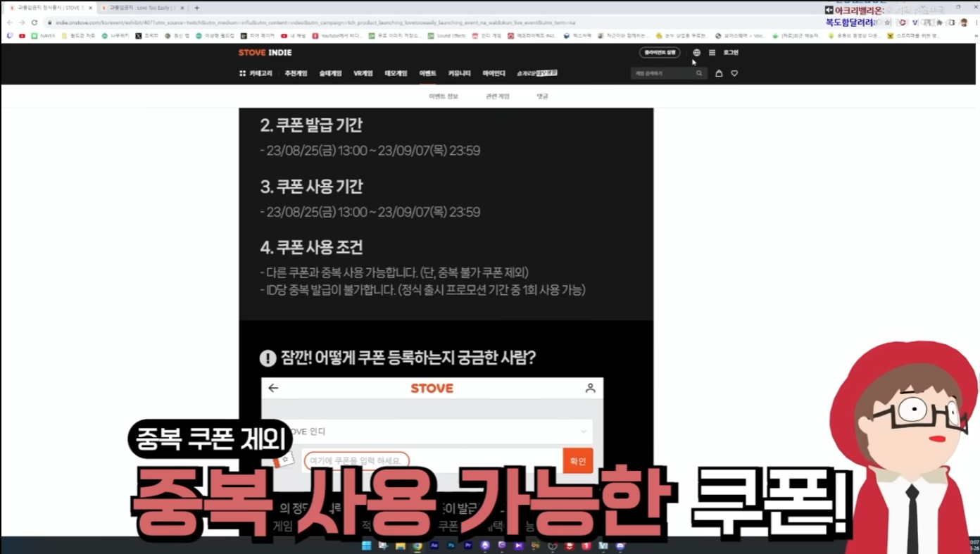Click the search magnifier icon
The height and width of the screenshot is (554, 980).
(x=699, y=73)
